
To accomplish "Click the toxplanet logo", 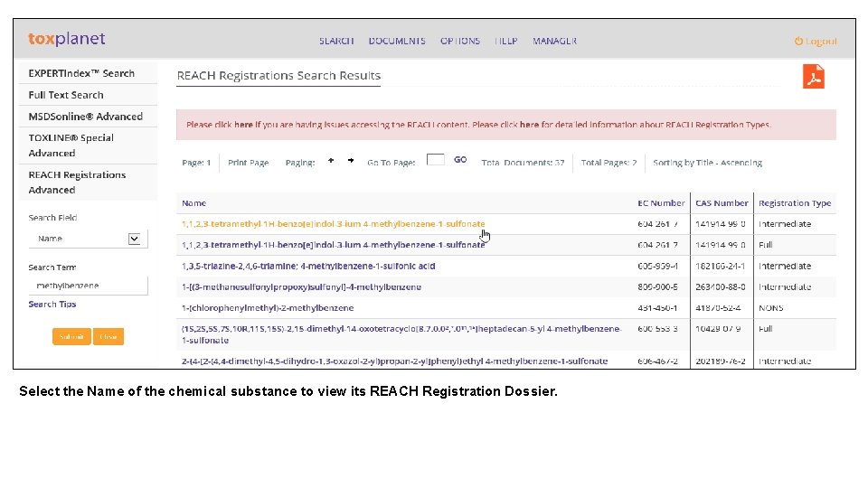I will (66, 39).
